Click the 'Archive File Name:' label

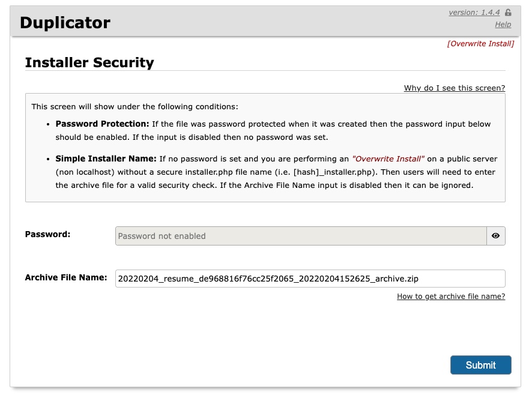(66, 277)
